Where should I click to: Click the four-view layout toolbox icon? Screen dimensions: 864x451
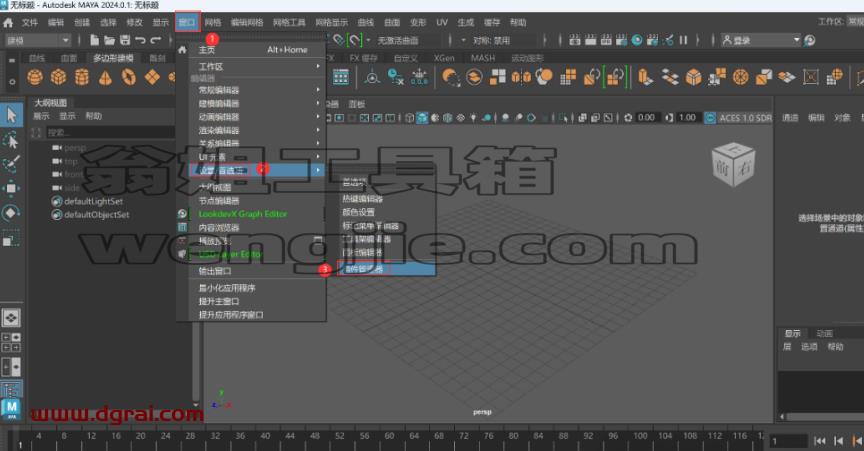coord(11,342)
